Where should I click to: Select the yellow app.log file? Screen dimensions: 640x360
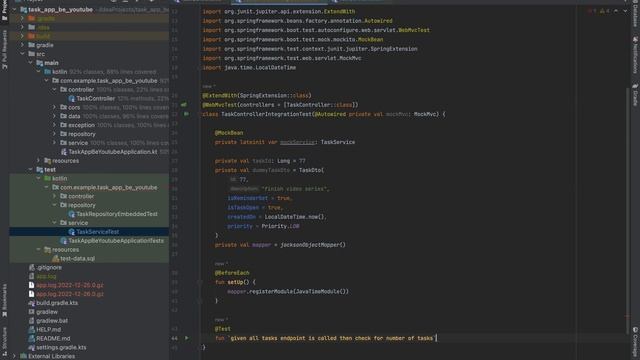42,276
